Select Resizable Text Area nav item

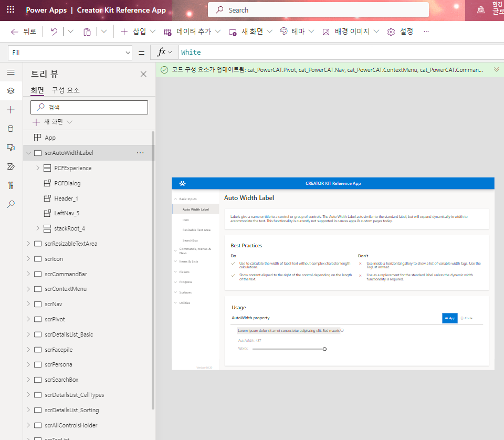click(196, 230)
